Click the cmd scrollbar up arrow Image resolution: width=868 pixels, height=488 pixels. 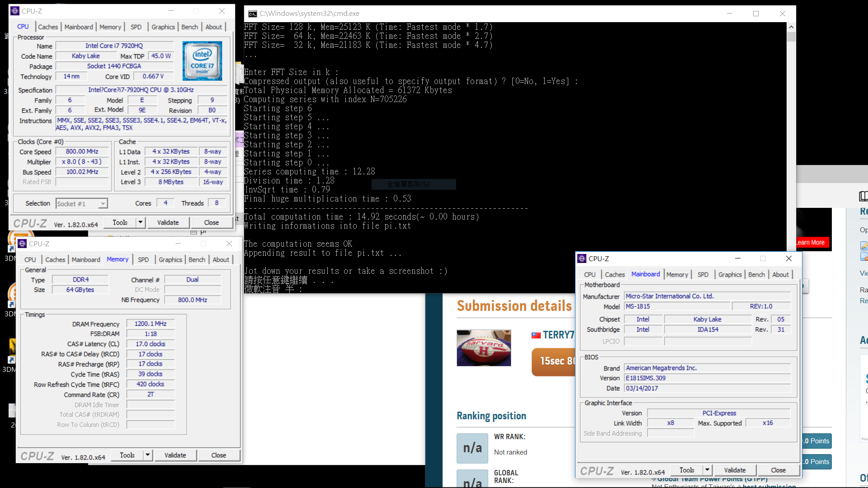point(791,27)
